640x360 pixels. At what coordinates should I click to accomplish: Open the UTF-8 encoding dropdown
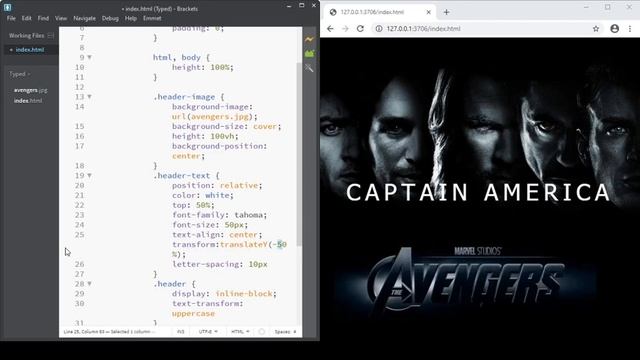208,332
